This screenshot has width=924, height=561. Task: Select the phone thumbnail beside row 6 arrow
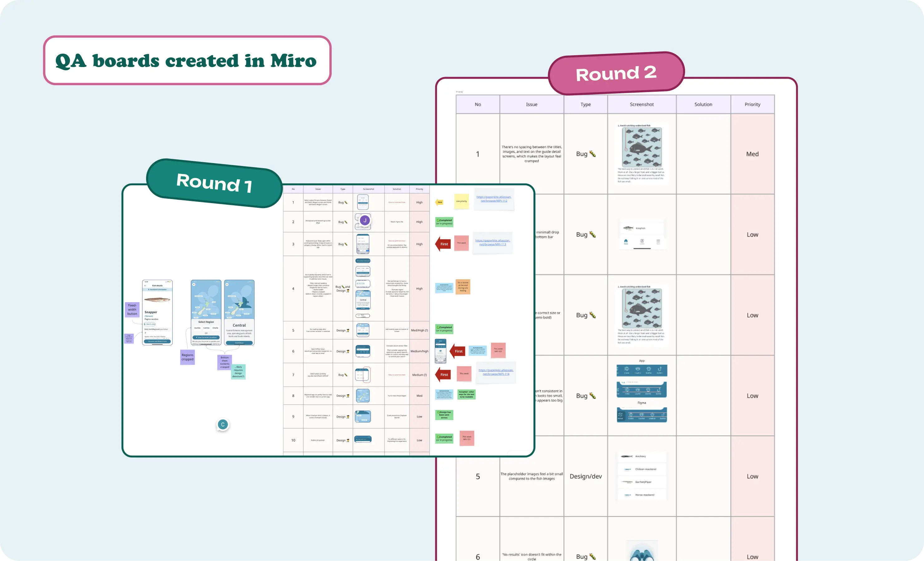[440, 351]
